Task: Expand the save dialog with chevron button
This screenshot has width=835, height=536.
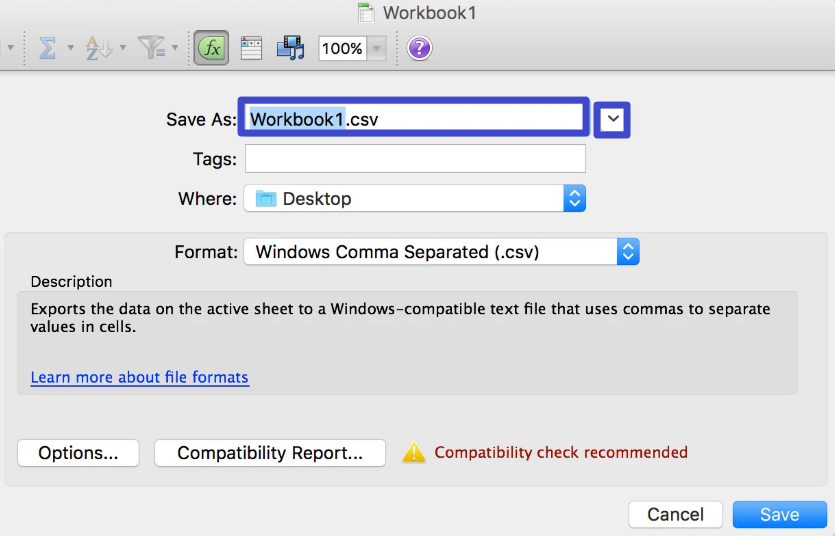Action: 612,119
